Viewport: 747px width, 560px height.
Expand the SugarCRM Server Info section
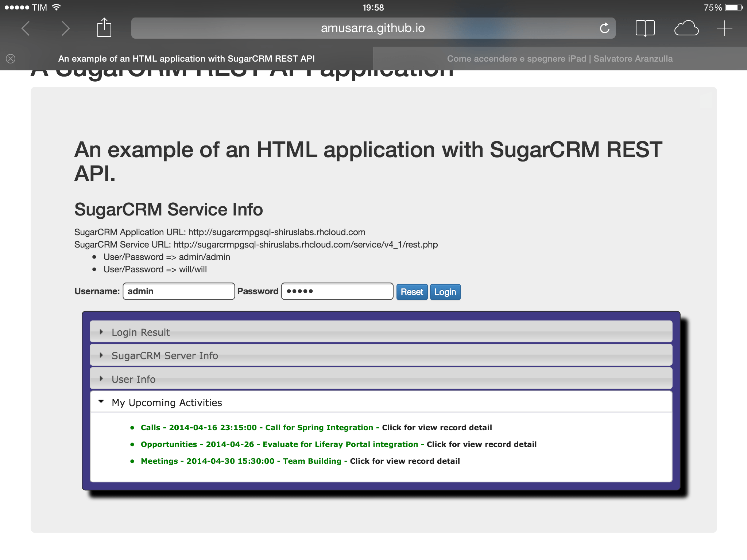tap(381, 355)
